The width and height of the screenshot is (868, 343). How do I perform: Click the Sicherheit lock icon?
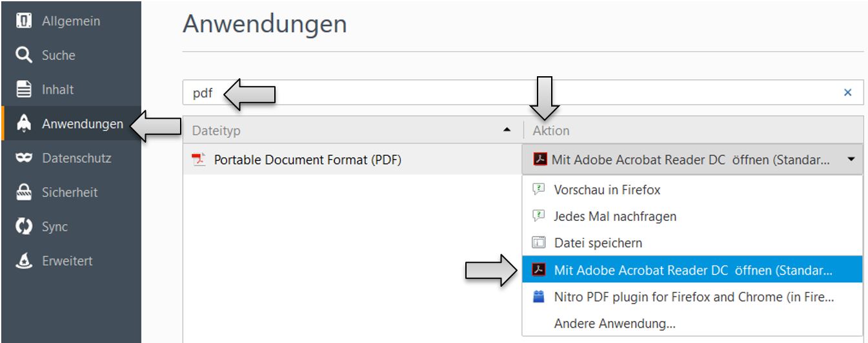point(24,192)
